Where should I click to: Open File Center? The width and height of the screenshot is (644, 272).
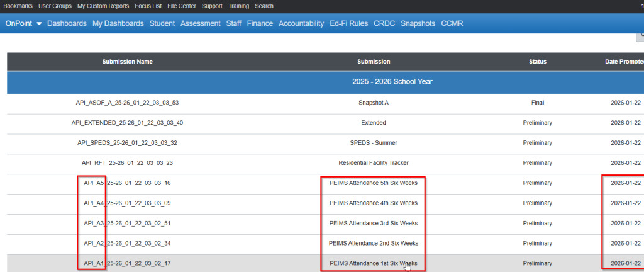pyautogui.click(x=182, y=6)
